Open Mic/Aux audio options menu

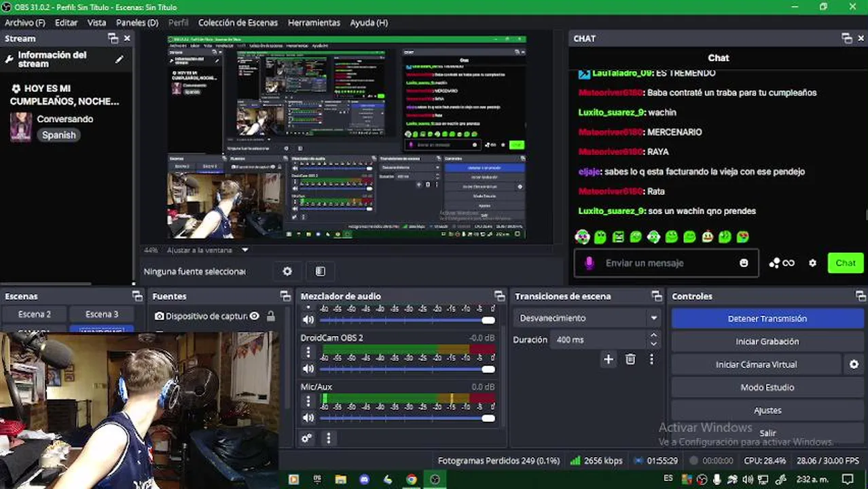[308, 401]
